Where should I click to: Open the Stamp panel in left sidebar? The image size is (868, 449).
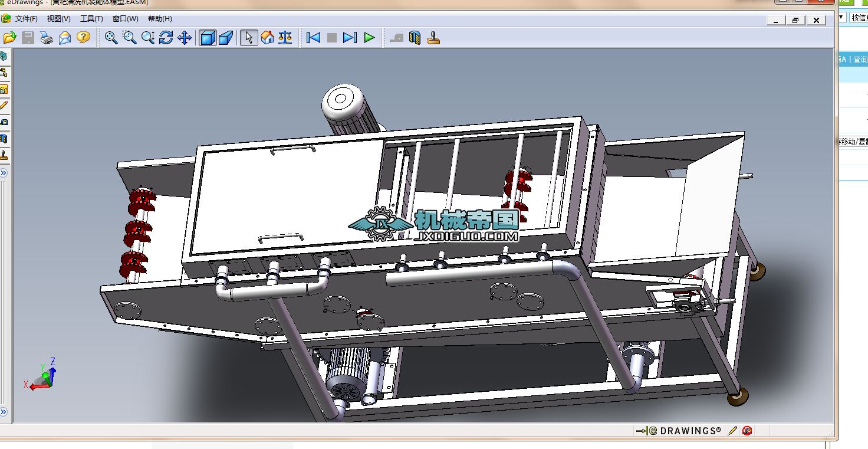click(4, 155)
